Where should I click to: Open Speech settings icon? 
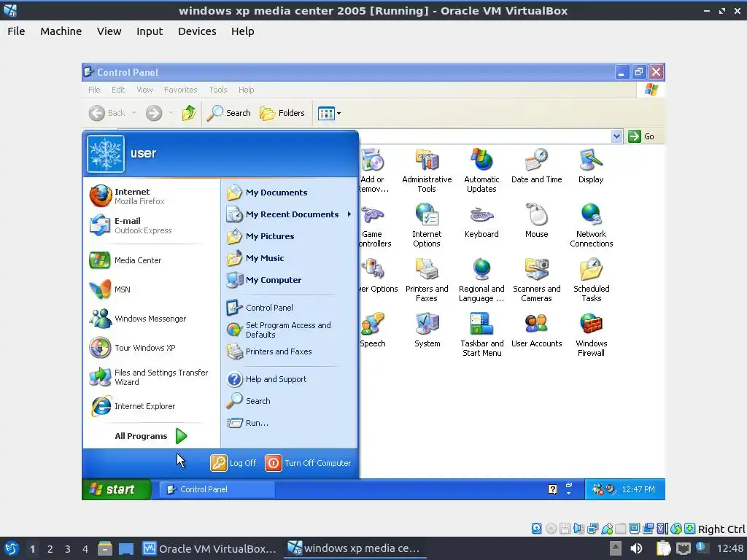click(x=373, y=330)
